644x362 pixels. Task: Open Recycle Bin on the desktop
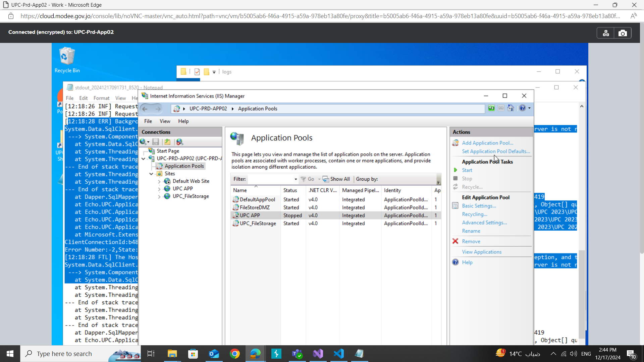point(67,60)
